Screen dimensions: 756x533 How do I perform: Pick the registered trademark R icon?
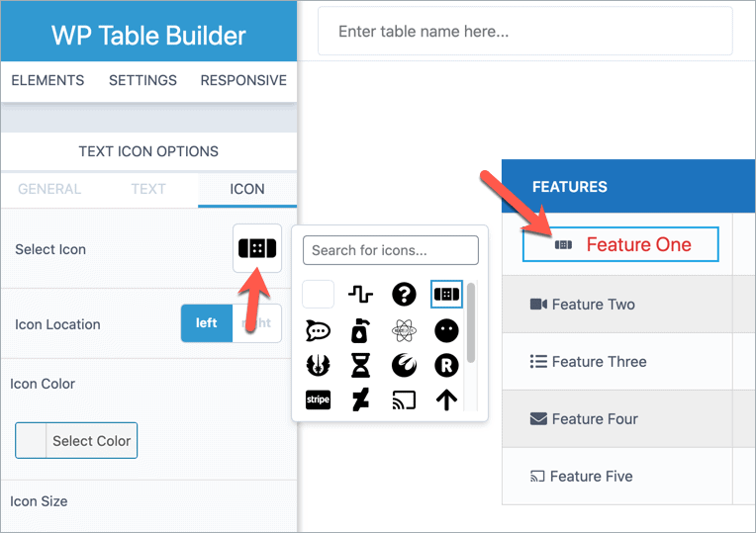pyautogui.click(x=446, y=366)
